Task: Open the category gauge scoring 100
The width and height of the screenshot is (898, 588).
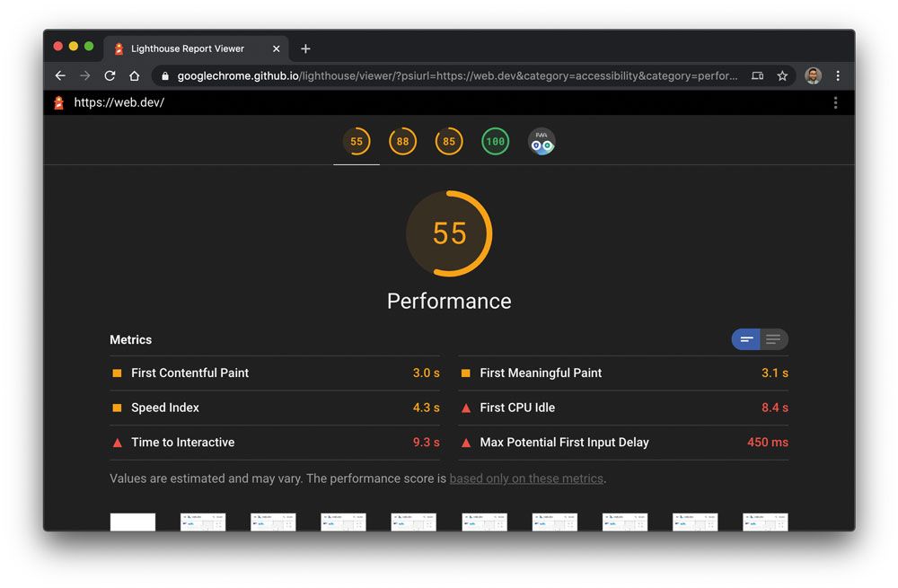Action: tap(495, 141)
